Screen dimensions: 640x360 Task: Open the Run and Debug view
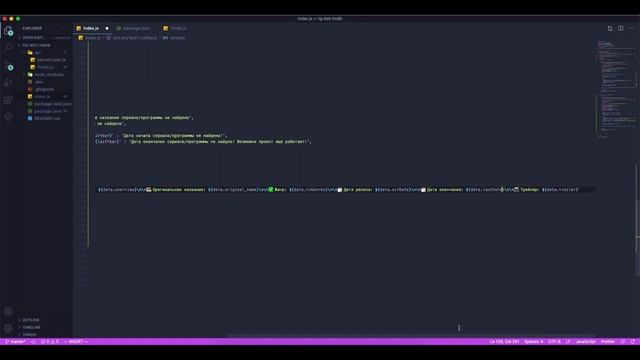click(x=8, y=82)
